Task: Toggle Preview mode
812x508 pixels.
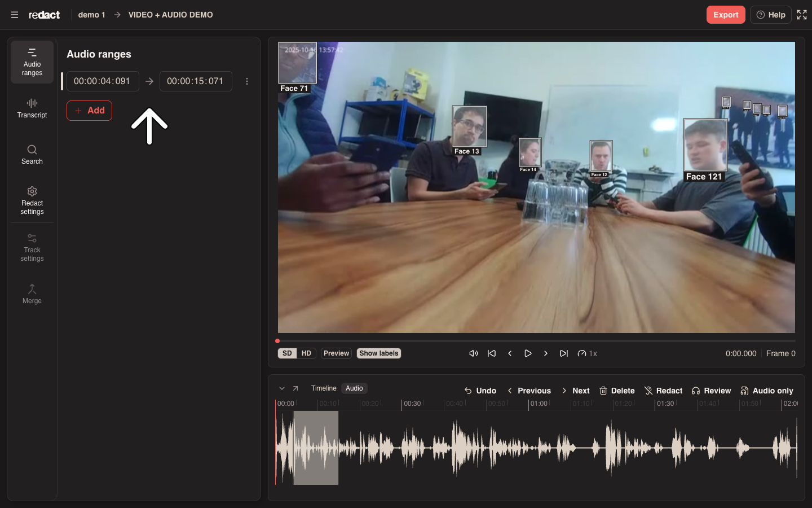Action: (336, 353)
